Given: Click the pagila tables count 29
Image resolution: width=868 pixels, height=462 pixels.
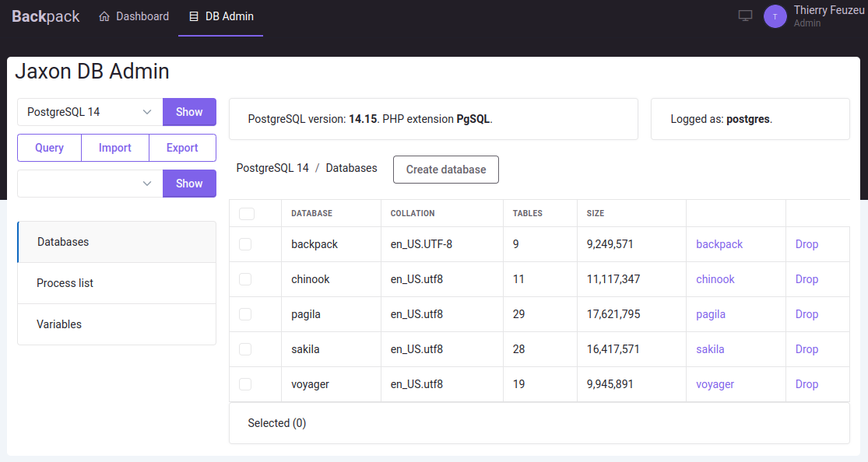Looking at the screenshot, I should (518, 314).
